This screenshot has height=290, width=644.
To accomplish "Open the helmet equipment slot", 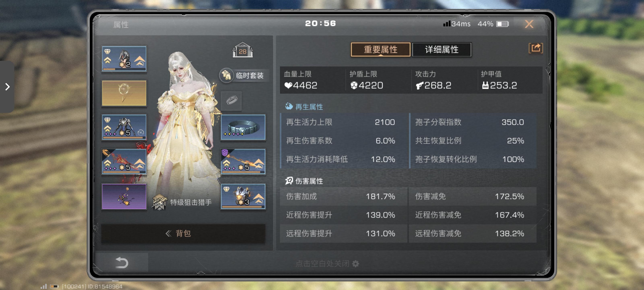I will 124,59.
